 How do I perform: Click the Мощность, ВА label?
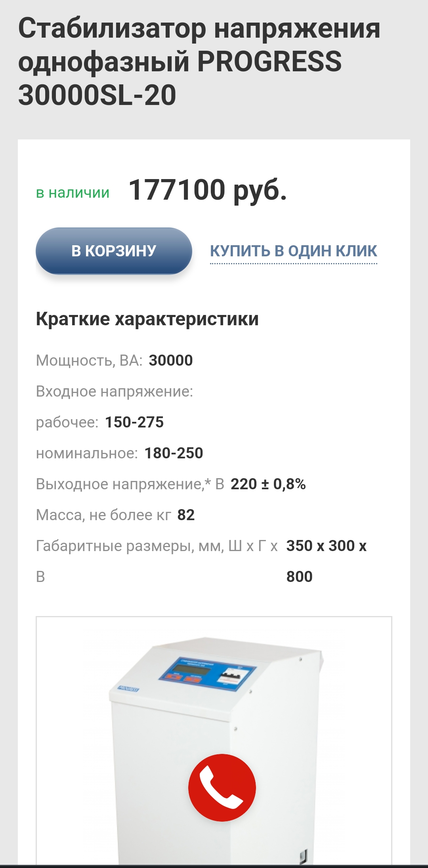tap(89, 361)
